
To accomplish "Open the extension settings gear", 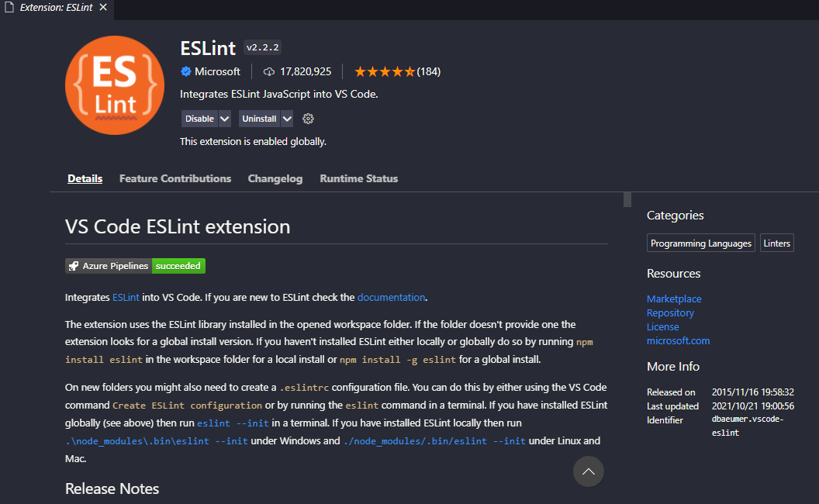I will 308,119.
